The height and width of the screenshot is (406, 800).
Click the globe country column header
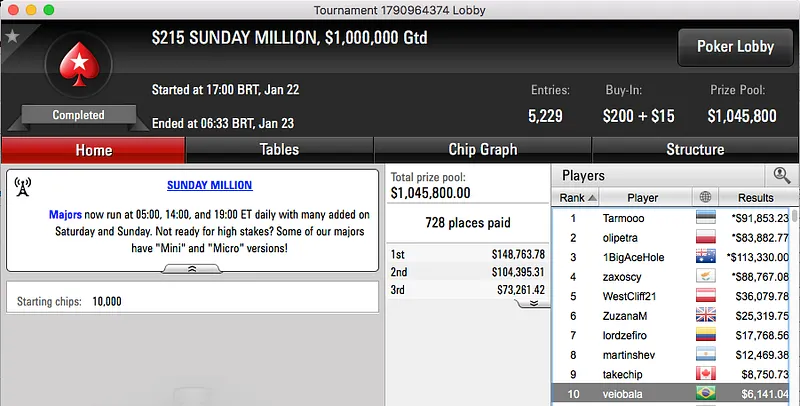707,198
